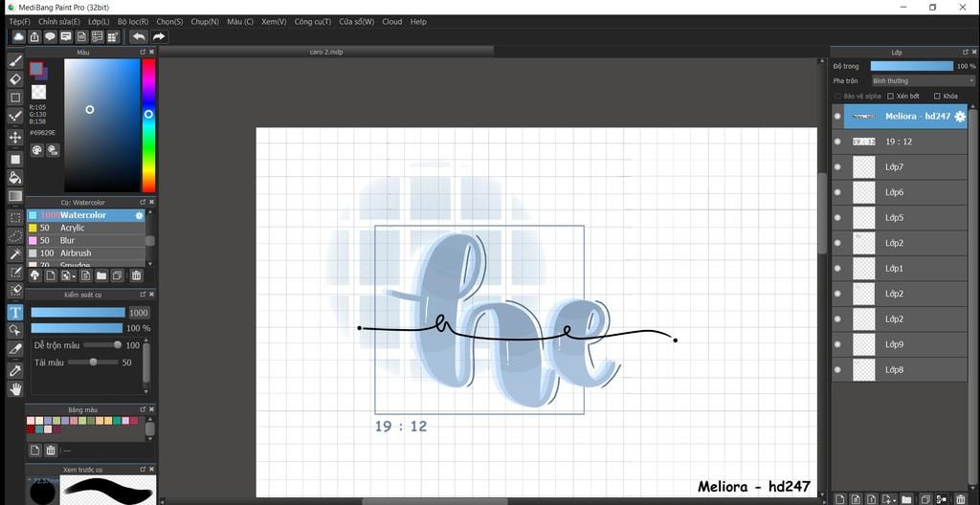The image size is (980, 505).
Task: Select the Blur brush
Action: (x=85, y=241)
